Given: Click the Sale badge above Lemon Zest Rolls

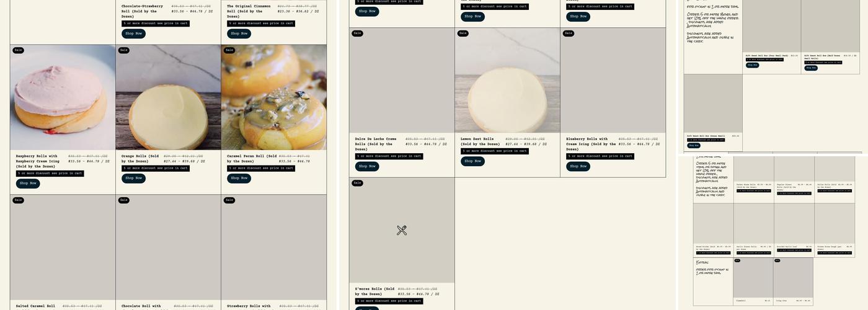Looking at the screenshot, I should click(x=463, y=33).
